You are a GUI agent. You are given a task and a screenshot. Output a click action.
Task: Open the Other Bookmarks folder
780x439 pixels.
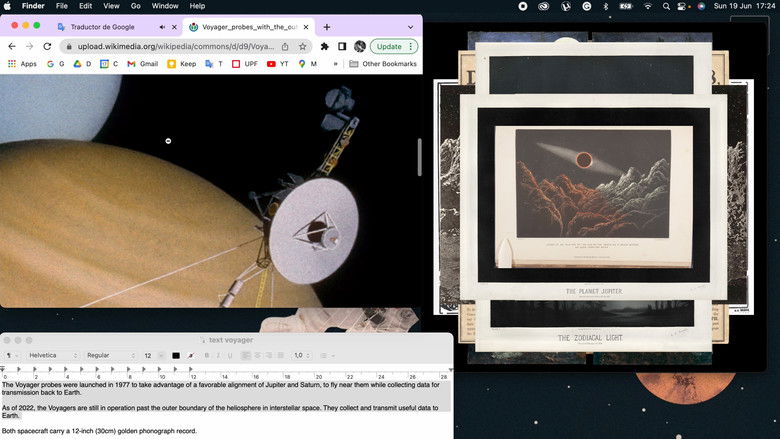click(x=382, y=64)
